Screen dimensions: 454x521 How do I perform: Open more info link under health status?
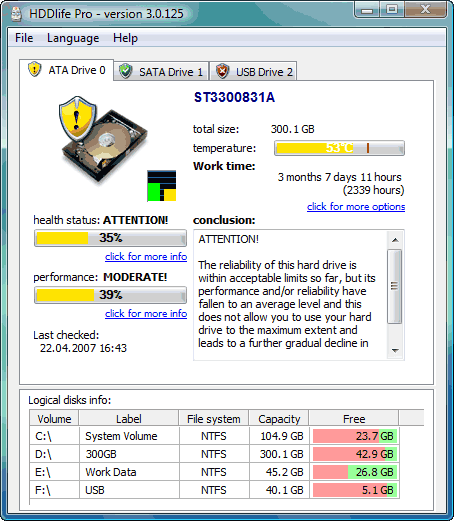click(x=146, y=257)
